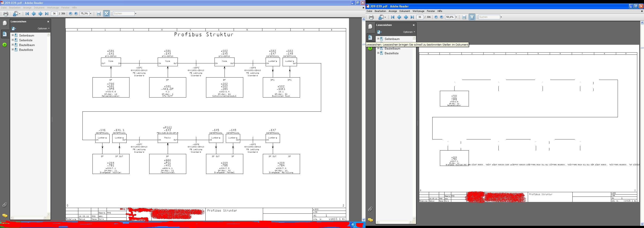644x228 pixels.
Task: Click right document vertical scrollbar up arrow
Action: (642, 23)
